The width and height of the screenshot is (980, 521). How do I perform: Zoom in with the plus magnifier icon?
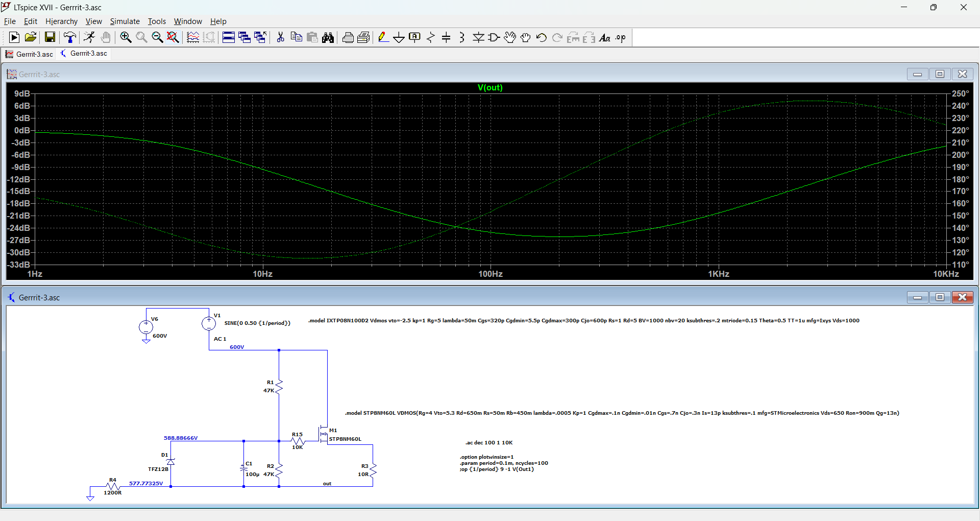pyautogui.click(x=126, y=37)
